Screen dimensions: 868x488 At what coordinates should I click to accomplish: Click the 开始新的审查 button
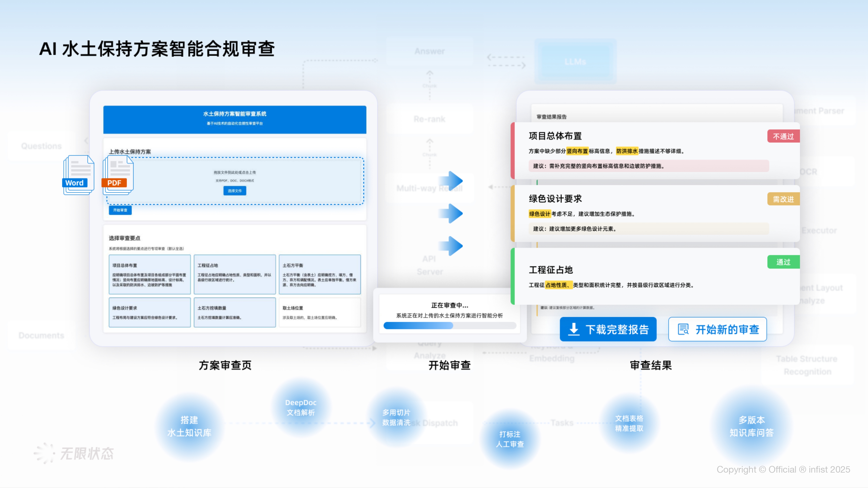(x=717, y=329)
